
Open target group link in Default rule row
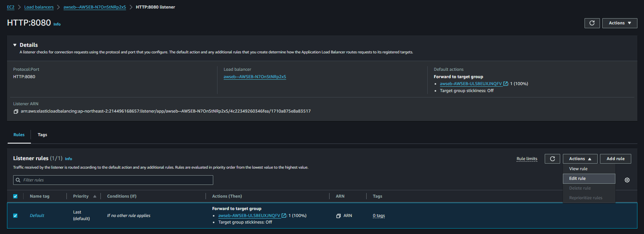click(249, 215)
